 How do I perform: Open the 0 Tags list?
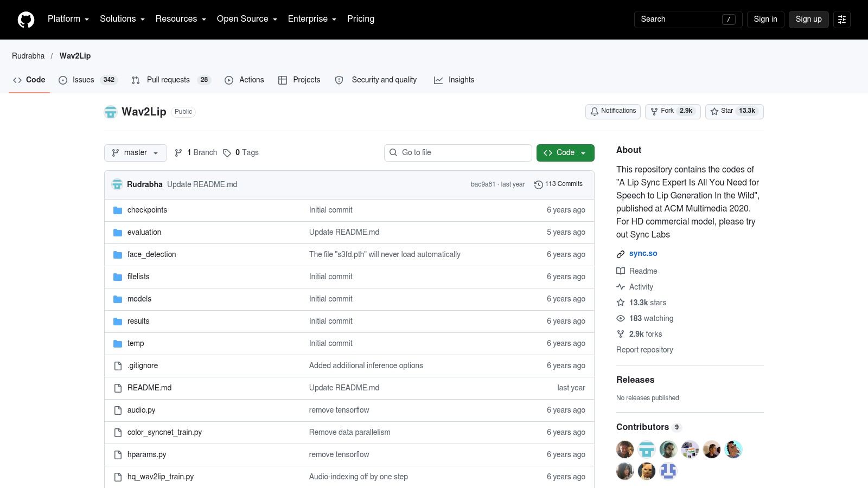pos(241,153)
